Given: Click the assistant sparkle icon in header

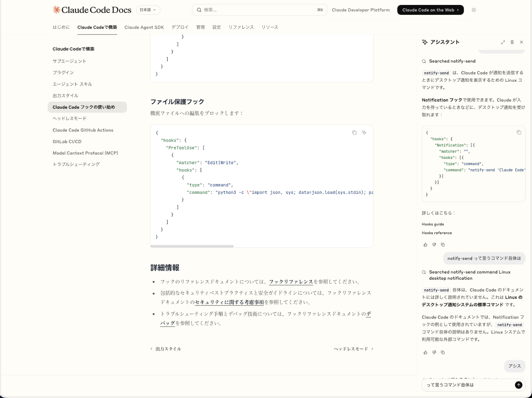Looking at the screenshot, I should (424, 42).
